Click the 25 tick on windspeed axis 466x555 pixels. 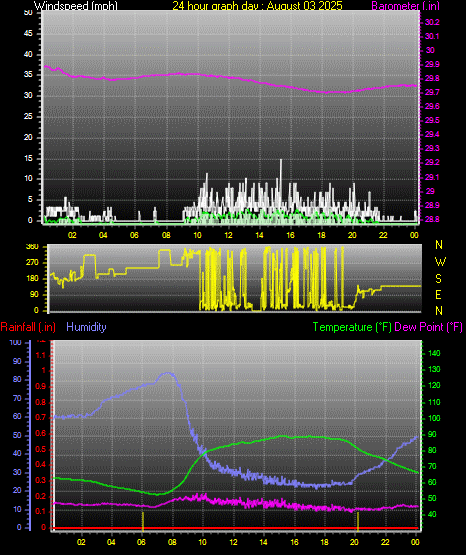pyautogui.click(x=28, y=116)
